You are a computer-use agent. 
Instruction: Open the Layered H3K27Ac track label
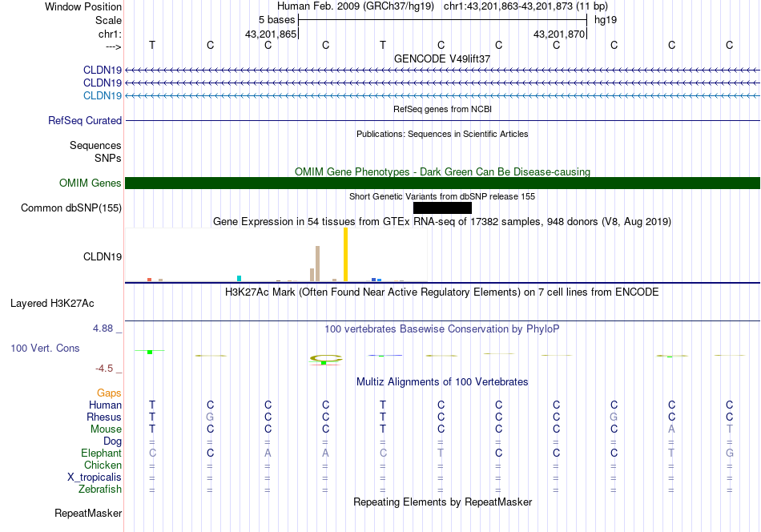52,304
